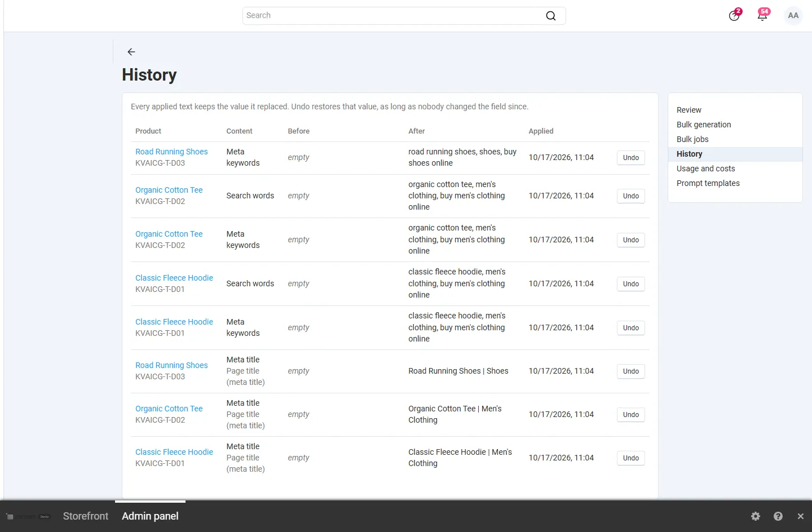Open settings gear in bottom bar
This screenshot has width=812, height=532.
click(756, 516)
